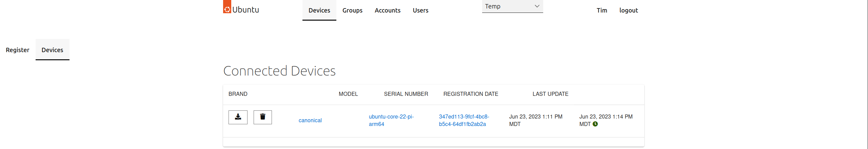Switch to the Register tab
868x149 pixels.
pos(18,50)
